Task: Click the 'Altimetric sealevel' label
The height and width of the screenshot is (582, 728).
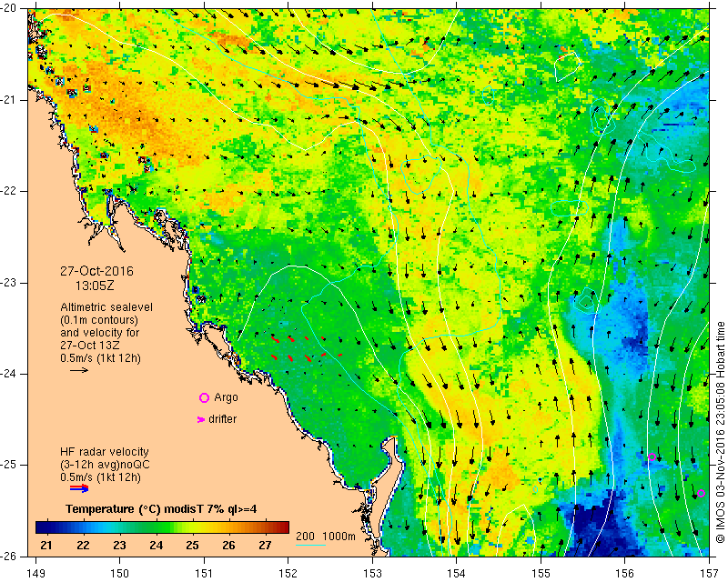Action: tap(106, 307)
